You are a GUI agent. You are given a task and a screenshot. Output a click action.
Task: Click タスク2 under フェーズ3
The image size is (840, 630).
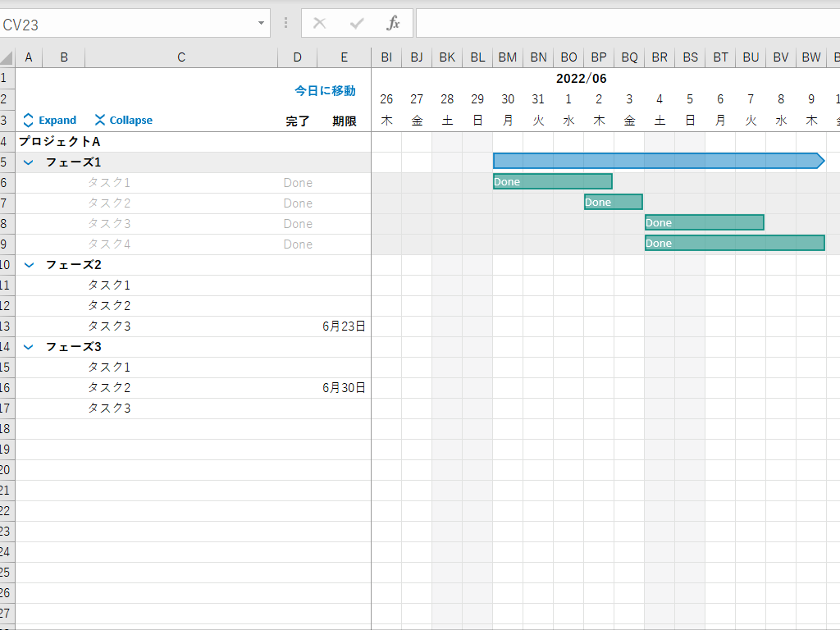tap(109, 388)
